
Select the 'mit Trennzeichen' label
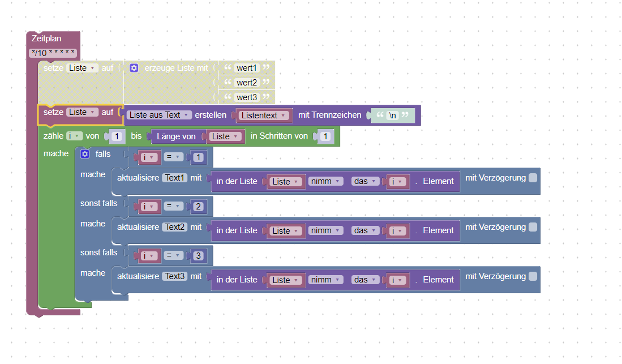pyautogui.click(x=329, y=115)
